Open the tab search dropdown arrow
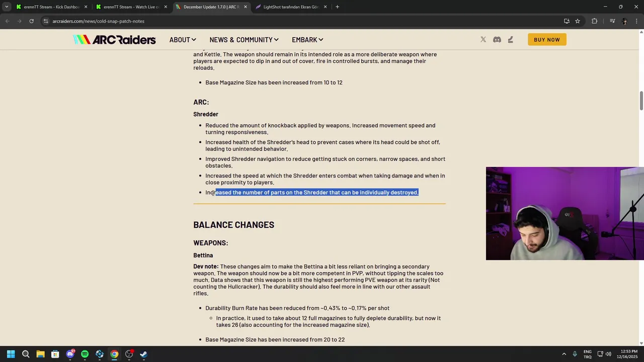Screen dimensions: 644x362 7,7
